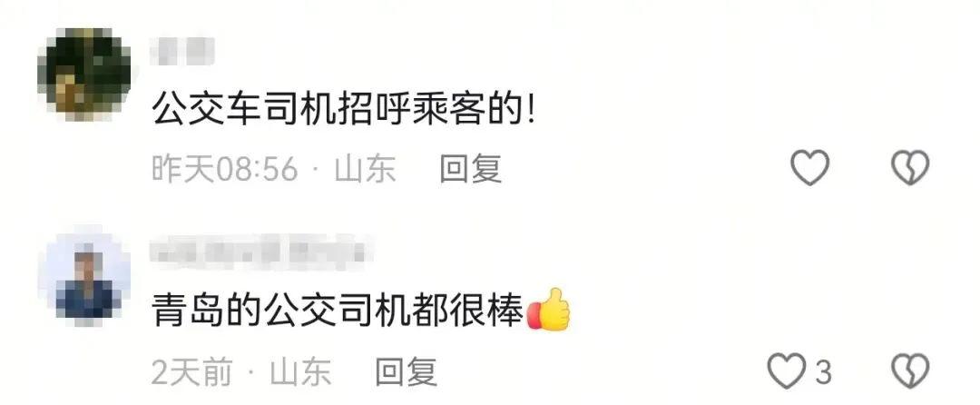Screen dimensions: 980x405
Task: Click the 昨天08:56 timestamp
Action: (x=224, y=169)
